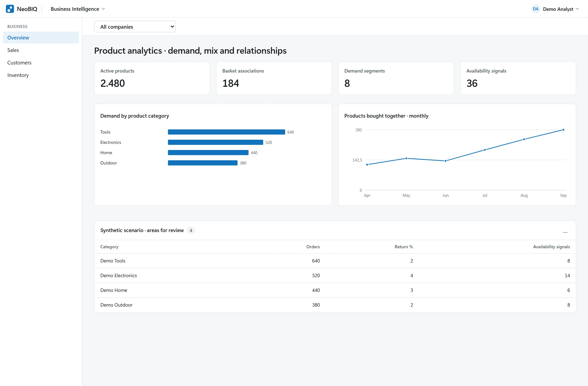Click the BUSINESS sidebar heading

tap(17, 26)
